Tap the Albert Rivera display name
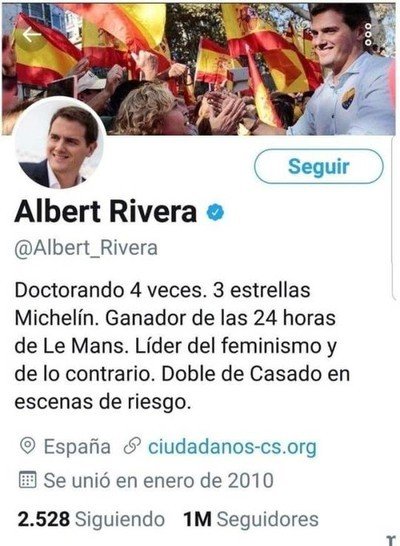 coord(106,212)
